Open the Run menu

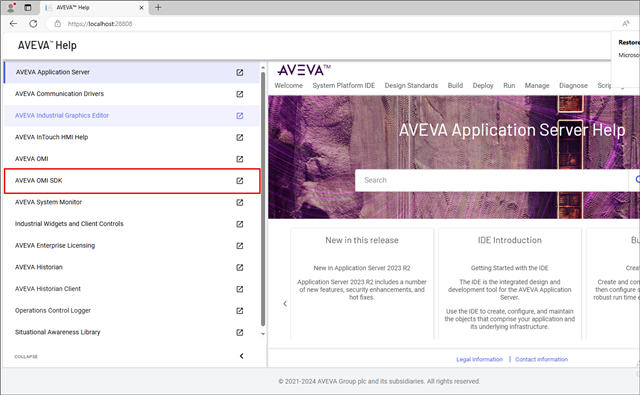(509, 85)
